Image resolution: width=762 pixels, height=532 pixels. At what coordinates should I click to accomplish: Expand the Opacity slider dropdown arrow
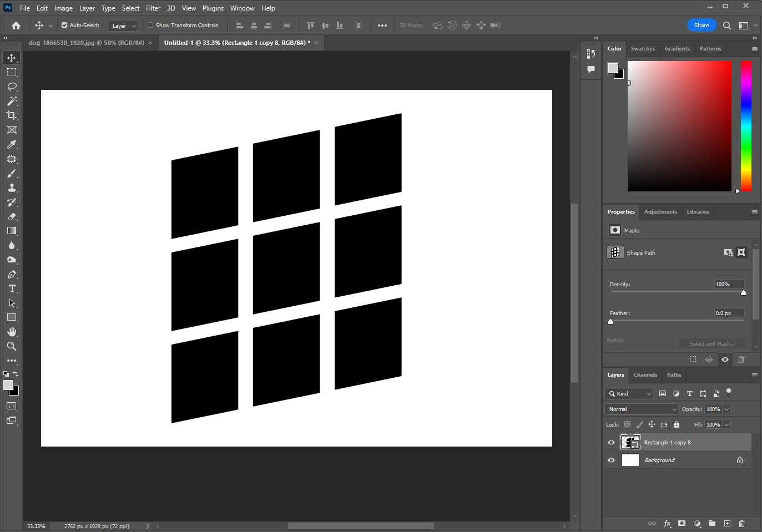(x=726, y=409)
